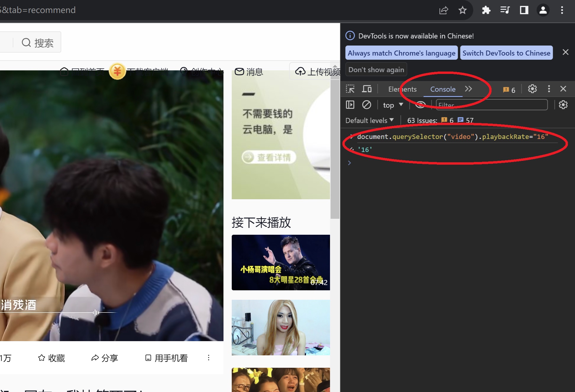Image resolution: width=575 pixels, height=392 pixels.
Task: Click the upload video cloud icon
Action: point(300,72)
